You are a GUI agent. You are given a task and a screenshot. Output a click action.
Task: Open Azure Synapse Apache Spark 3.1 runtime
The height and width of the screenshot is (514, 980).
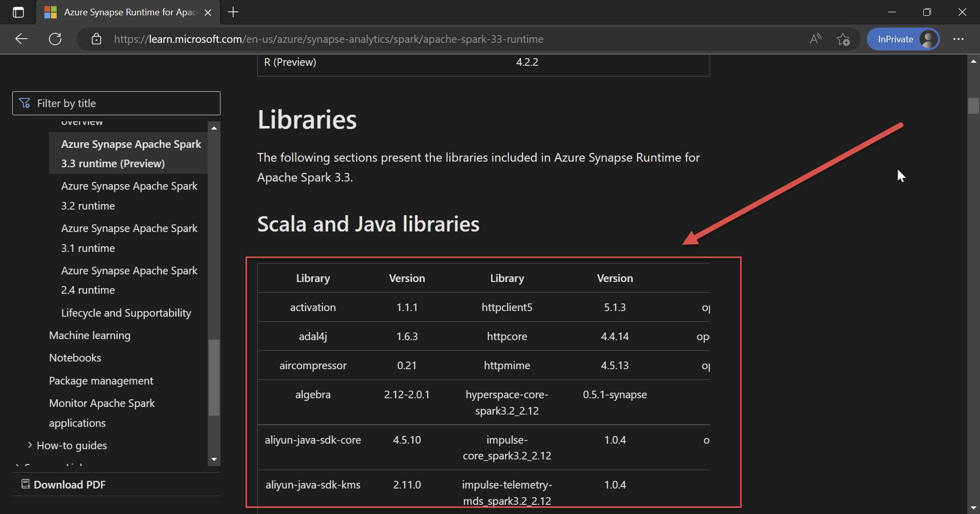coord(129,238)
